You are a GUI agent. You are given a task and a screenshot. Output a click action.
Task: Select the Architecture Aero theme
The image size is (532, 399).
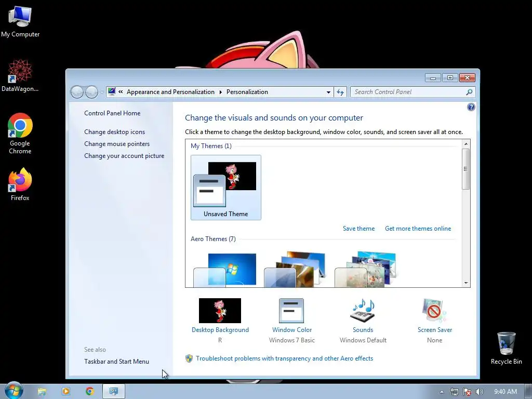coord(295,270)
